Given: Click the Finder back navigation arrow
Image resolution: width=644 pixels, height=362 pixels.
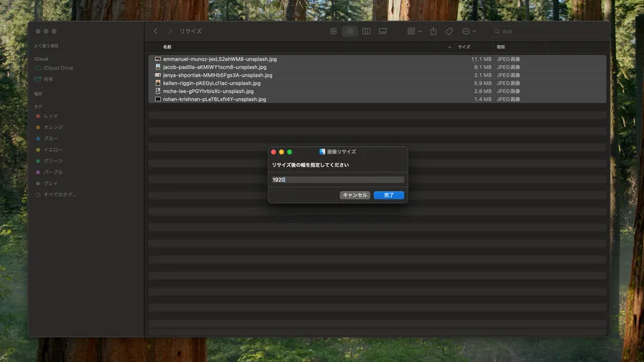Looking at the screenshot, I should click(156, 31).
